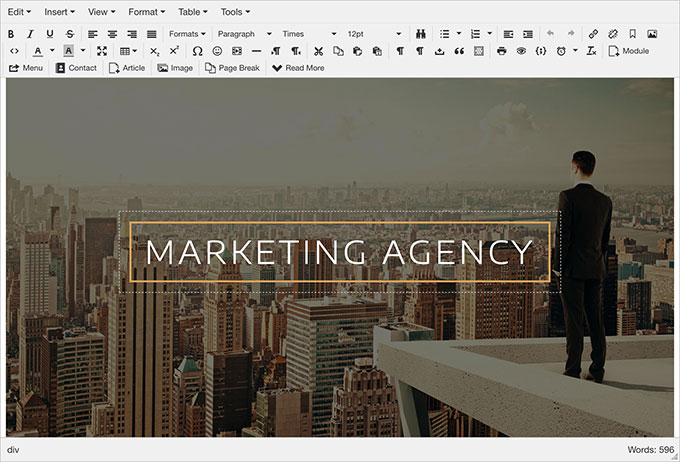Open the Insert menu

[59, 12]
